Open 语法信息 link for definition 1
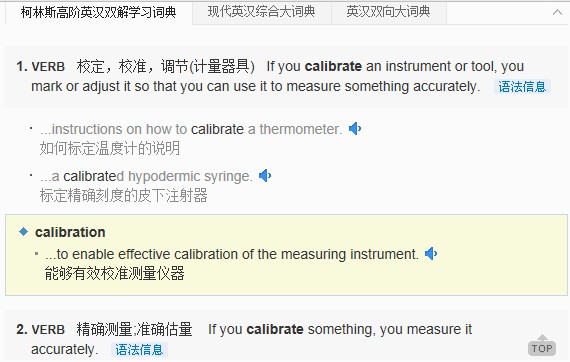This screenshot has height=362, width=570. click(522, 87)
